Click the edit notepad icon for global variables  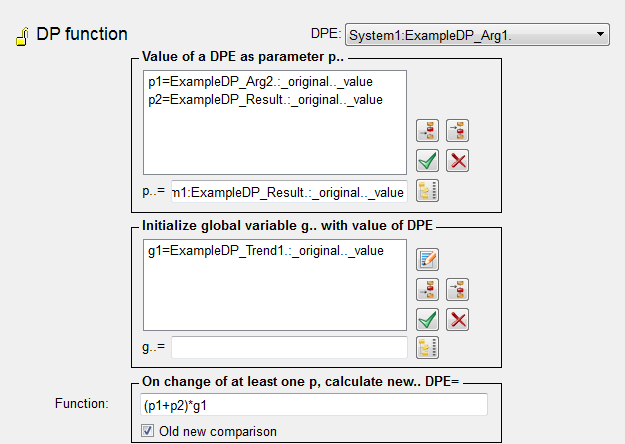click(428, 260)
